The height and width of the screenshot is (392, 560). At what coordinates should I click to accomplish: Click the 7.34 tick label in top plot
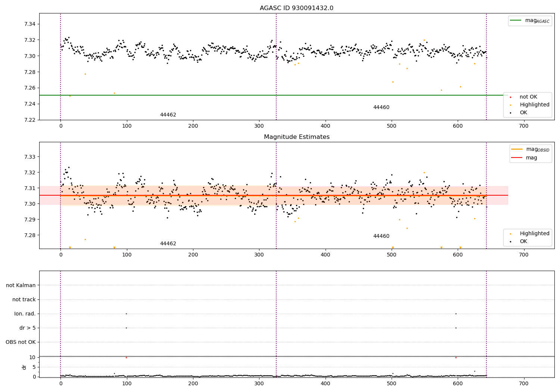coord(29,24)
